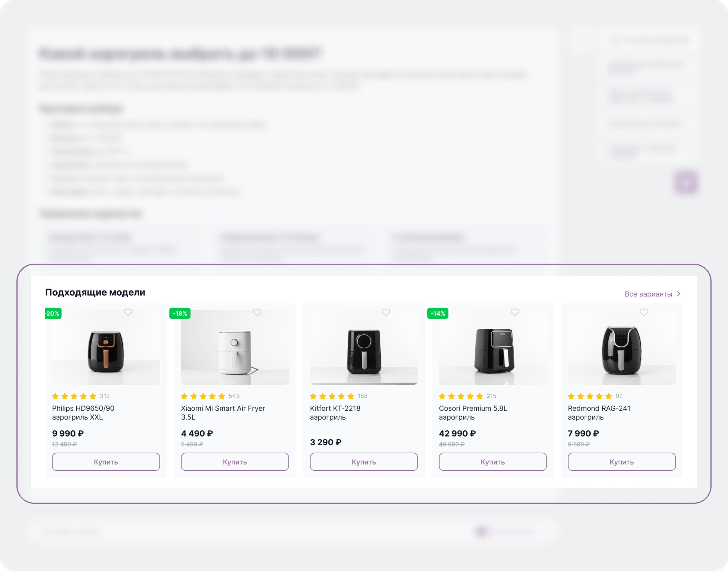
Task: Toggle favorite heart on Xiaomi Air Fryer
Action: coord(257,312)
